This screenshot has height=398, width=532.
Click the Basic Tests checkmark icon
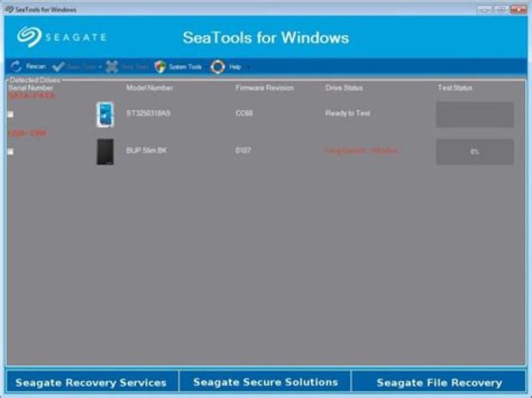[x=58, y=67]
